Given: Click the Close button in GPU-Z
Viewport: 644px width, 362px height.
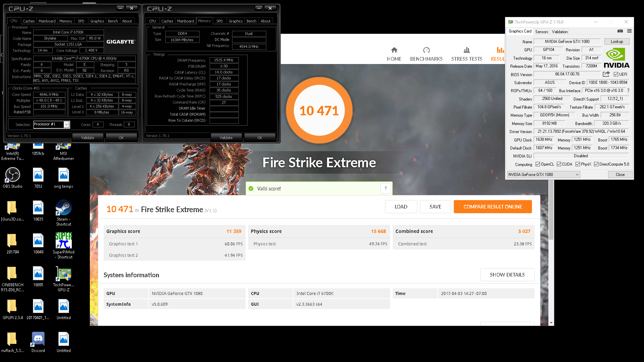Looking at the screenshot, I should (x=620, y=174).
